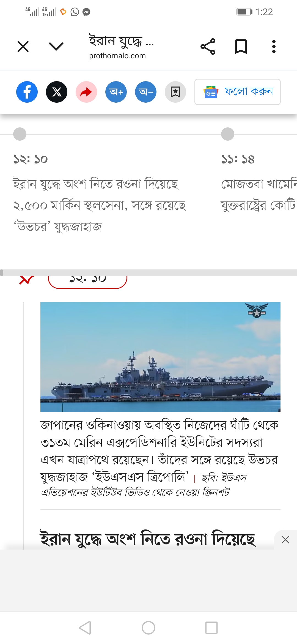
Task: Select the 12:10 timeline dot
Action: (x=20, y=134)
